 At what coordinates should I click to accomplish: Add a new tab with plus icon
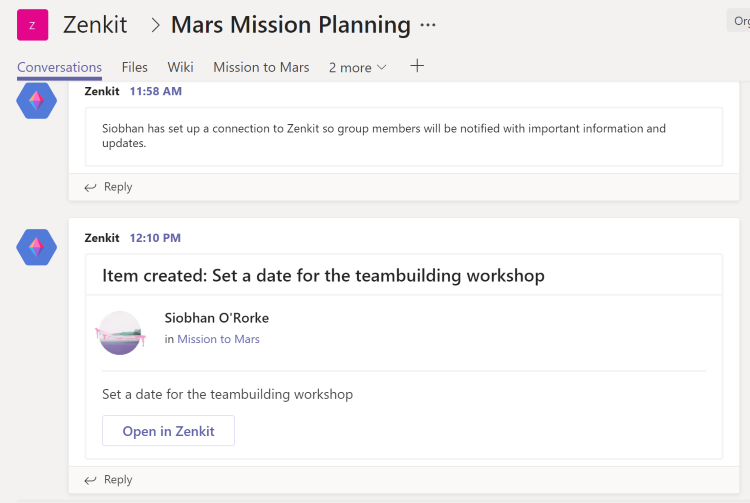click(x=417, y=66)
